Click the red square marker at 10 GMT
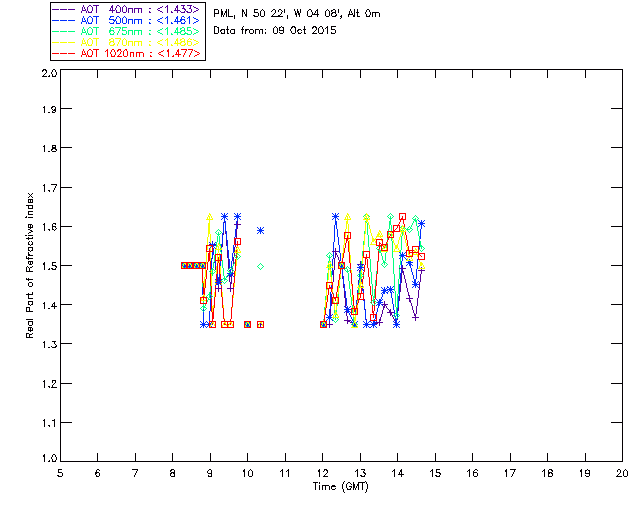The width and height of the screenshot is (640, 512). tap(247, 325)
